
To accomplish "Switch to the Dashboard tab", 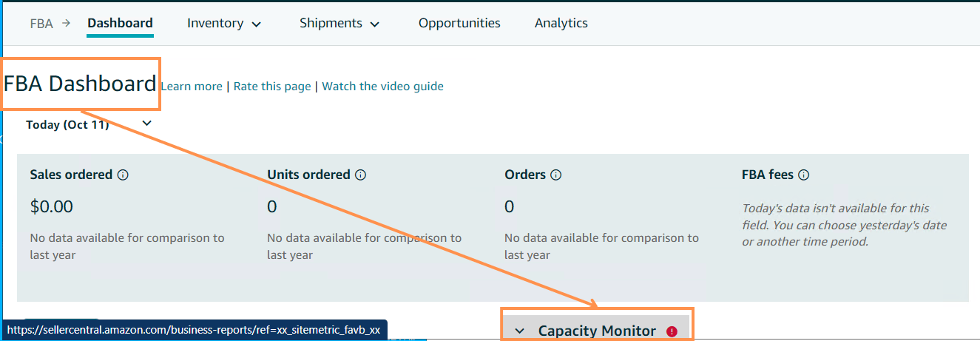I will (x=120, y=23).
